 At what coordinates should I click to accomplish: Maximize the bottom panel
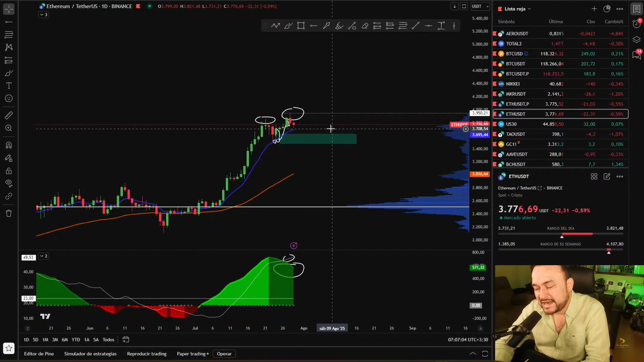(485, 354)
